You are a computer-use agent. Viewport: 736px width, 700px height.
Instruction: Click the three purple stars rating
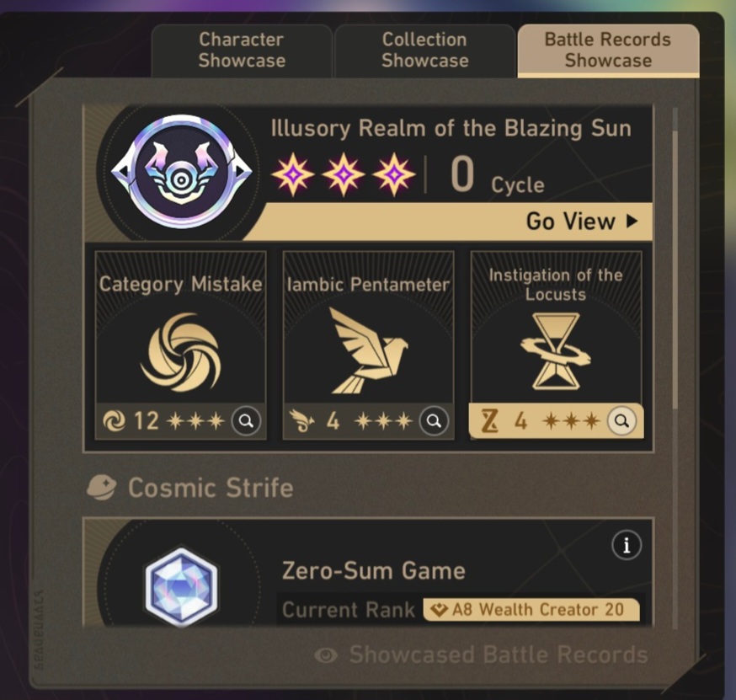(343, 174)
